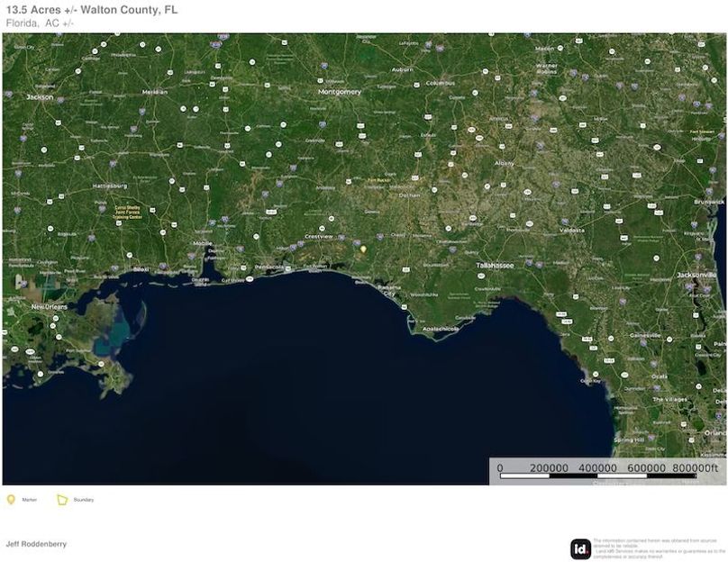Screen dimensions: 728x562
Task: Click the Hattiesburg city label
Action: [112, 186]
